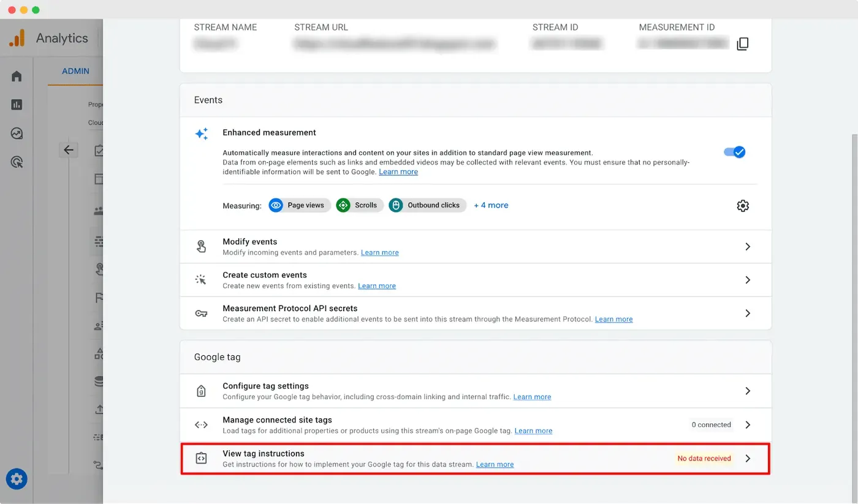Click the Google tag section heading
Viewport: 858px width, 504px height.
point(217,357)
